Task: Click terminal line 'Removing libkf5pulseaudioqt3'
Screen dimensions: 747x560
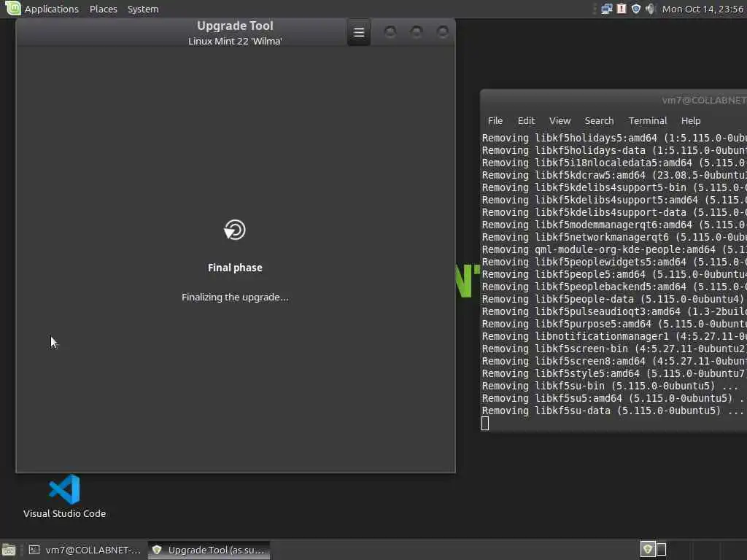Action: (614, 311)
